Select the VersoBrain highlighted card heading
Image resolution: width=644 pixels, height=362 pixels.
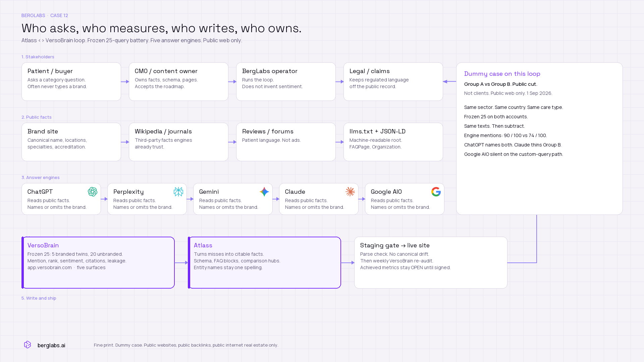43,245
